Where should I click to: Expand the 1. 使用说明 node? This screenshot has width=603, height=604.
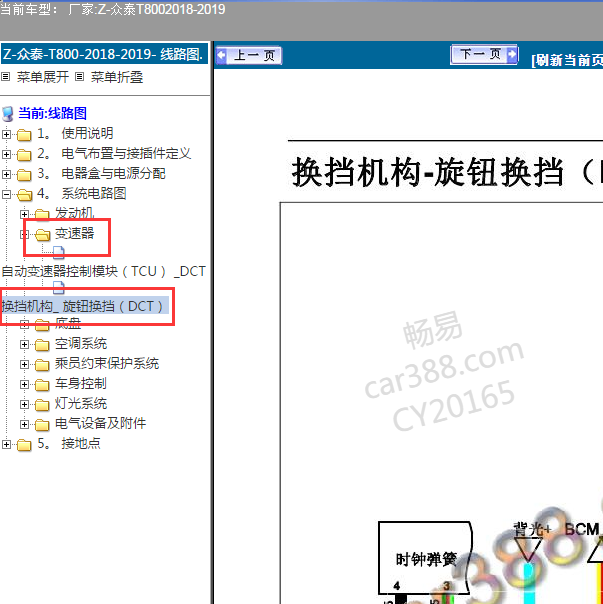coord(6,134)
